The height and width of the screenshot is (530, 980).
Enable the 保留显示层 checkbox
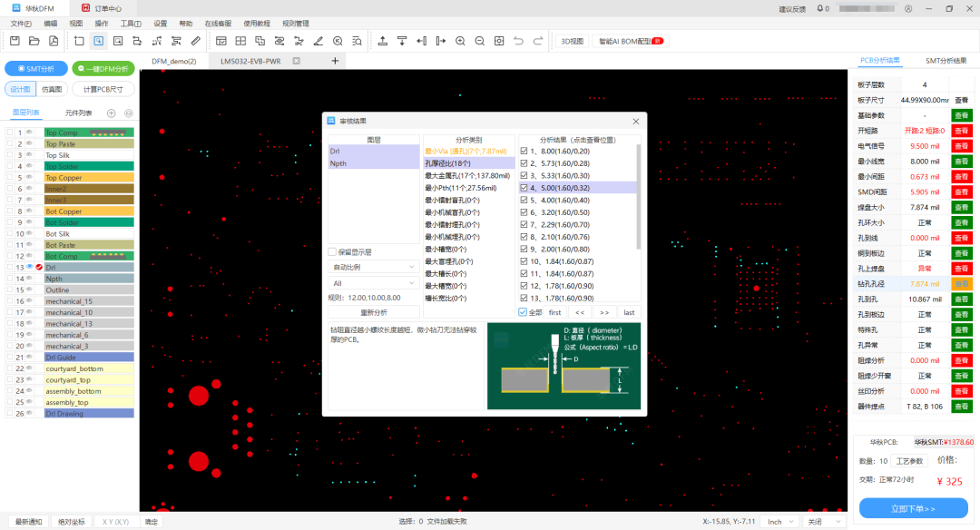(x=332, y=252)
